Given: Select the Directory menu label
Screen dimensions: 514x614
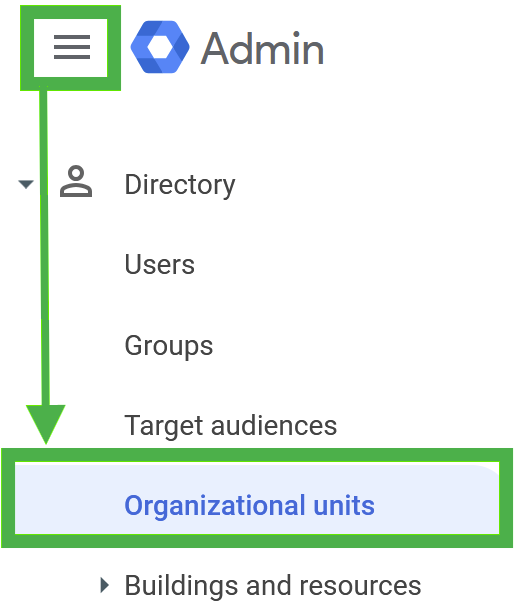Looking at the screenshot, I should (x=180, y=184).
